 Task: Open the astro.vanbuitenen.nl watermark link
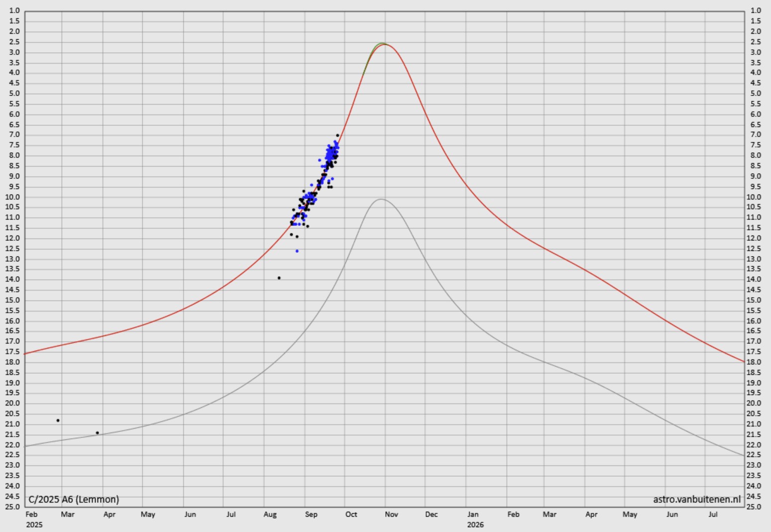[x=696, y=499]
